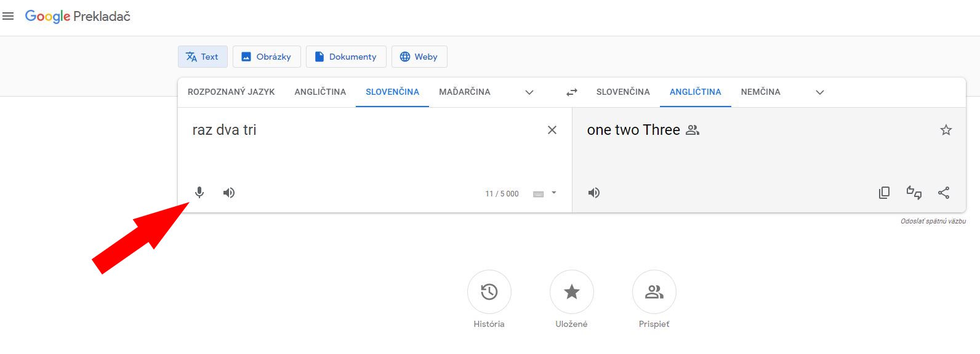Click the rate translation thumbs icon

click(914, 193)
